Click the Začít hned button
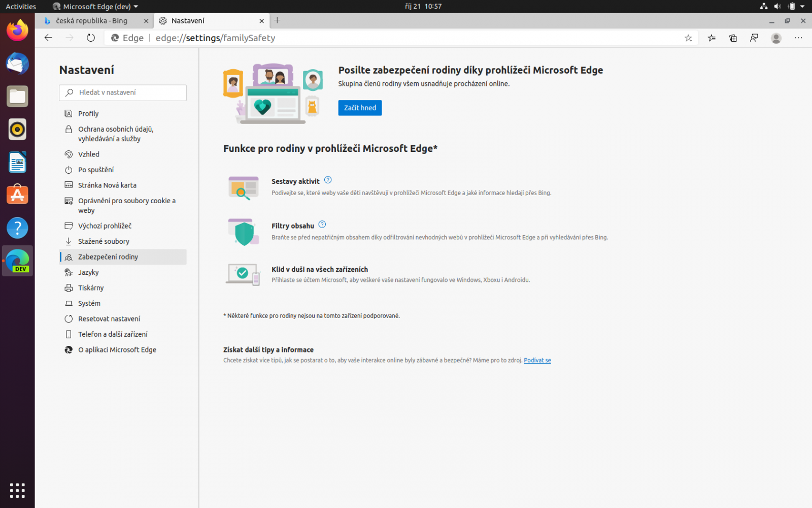Viewport: 812px width, 508px height. 359,108
